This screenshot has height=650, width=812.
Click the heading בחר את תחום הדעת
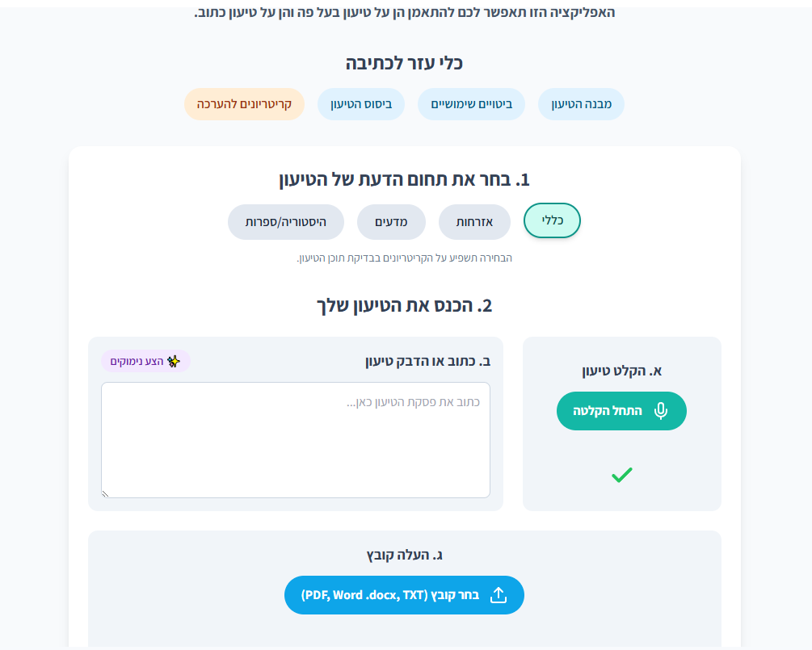404,180
